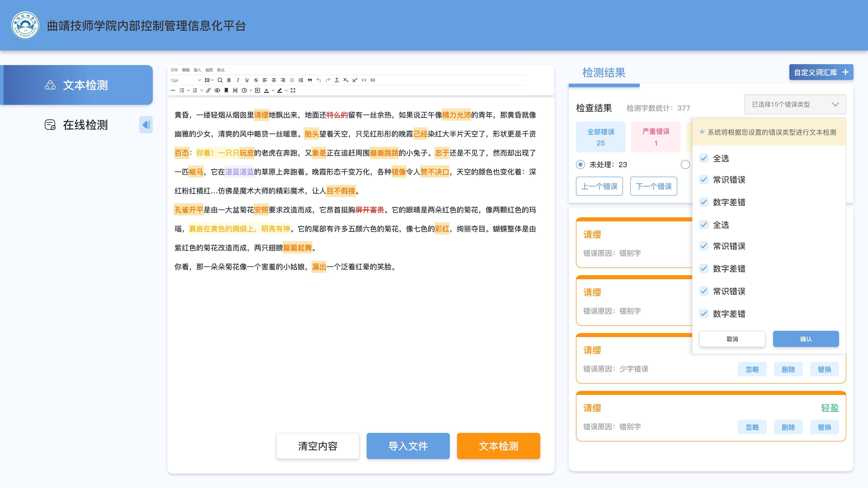Toggle bold formatting in editor toolbar

click(x=229, y=80)
